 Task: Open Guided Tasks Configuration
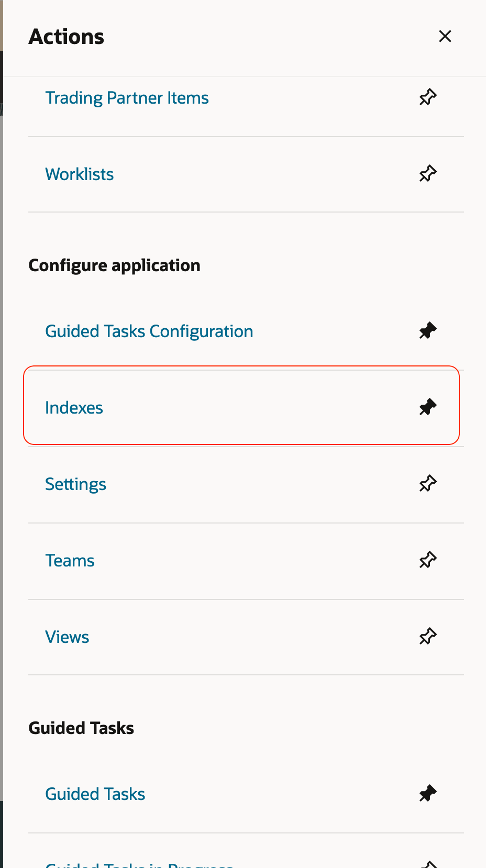149,330
